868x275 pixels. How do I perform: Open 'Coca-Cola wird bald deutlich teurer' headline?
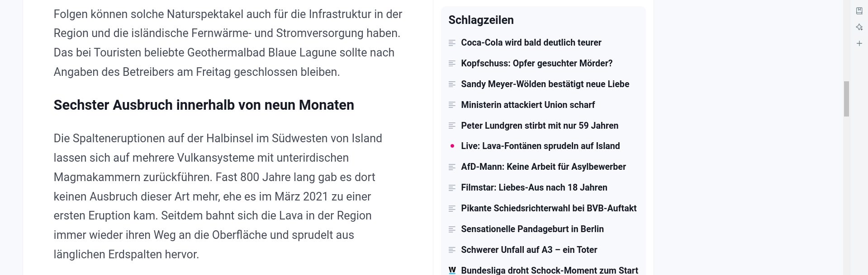tap(531, 42)
